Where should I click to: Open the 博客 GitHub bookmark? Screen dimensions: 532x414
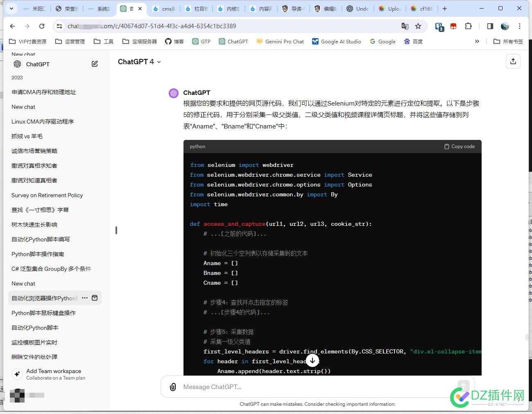174,41
